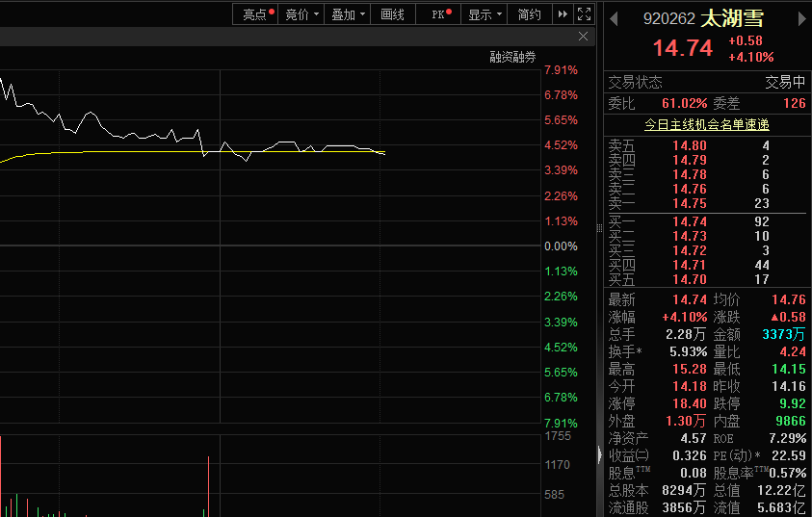
Task: Click the 7.91% top axis label
Action: click(561, 70)
